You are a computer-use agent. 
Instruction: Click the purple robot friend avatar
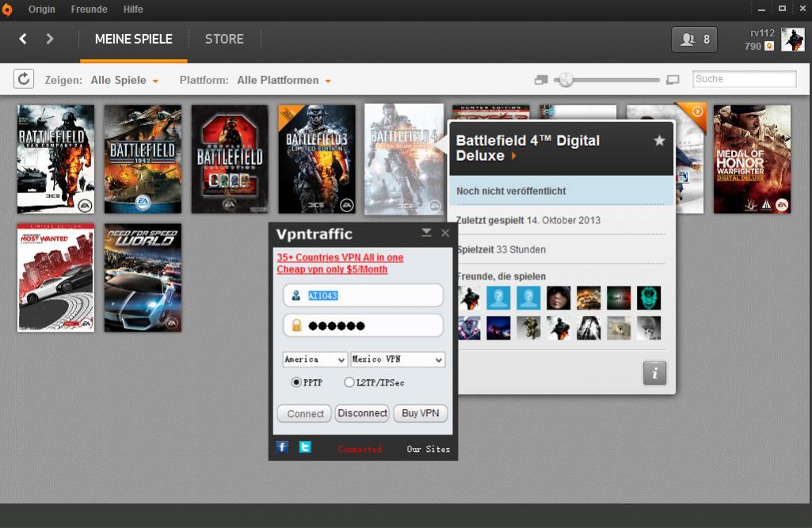pos(469,329)
